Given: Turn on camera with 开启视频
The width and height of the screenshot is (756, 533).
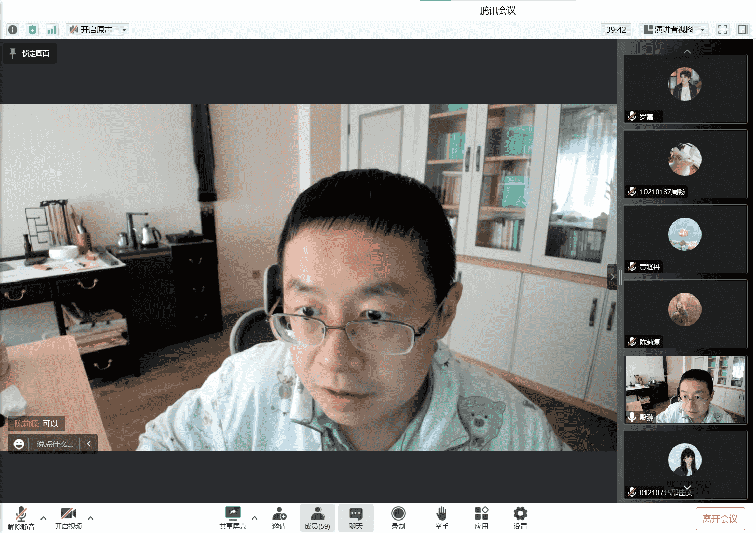Looking at the screenshot, I should (x=68, y=518).
